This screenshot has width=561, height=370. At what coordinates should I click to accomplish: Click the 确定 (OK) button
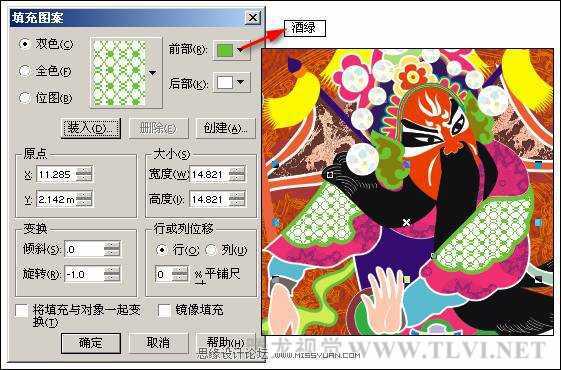(91, 343)
